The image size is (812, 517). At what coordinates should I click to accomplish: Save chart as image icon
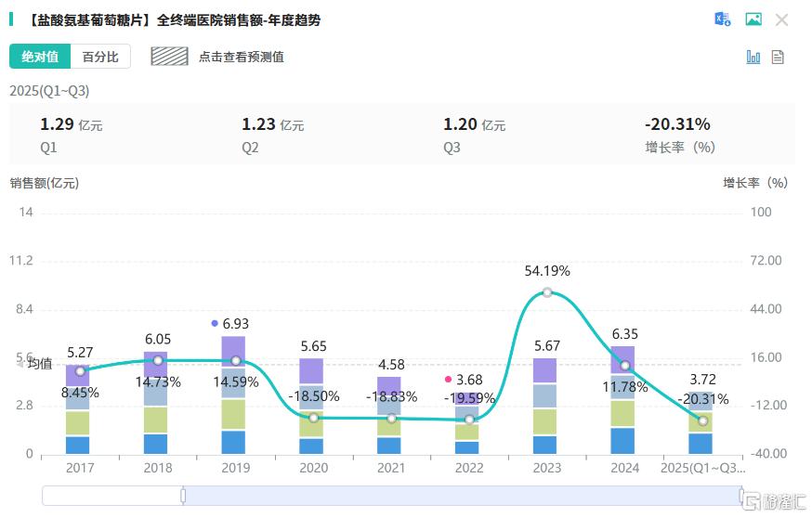pos(753,19)
